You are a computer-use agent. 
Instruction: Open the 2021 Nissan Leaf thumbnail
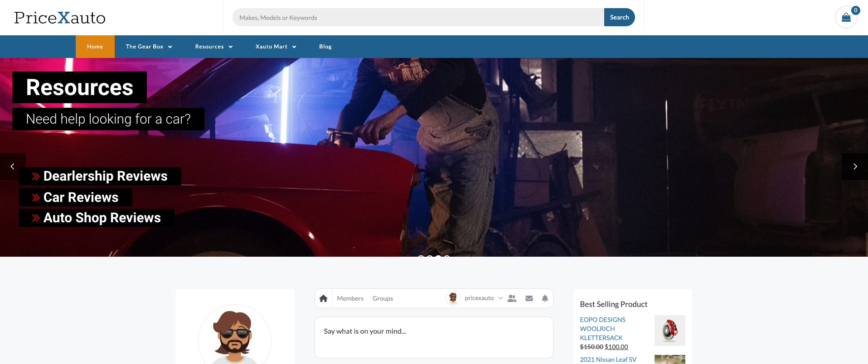pos(670,359)
